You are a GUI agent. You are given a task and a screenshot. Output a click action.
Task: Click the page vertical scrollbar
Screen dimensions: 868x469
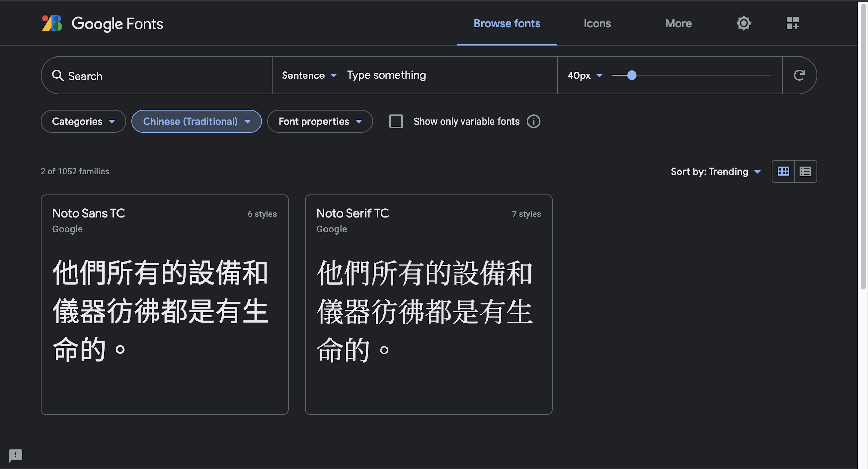click(x=863, y=146)
